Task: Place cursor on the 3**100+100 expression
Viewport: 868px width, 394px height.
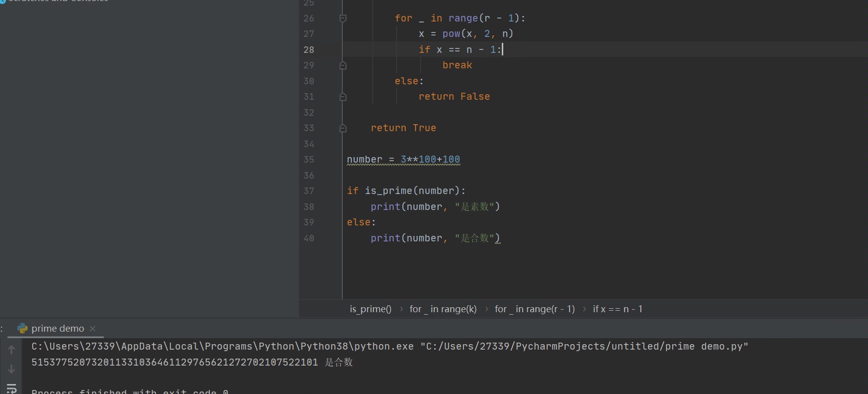Action: (430, 160)
